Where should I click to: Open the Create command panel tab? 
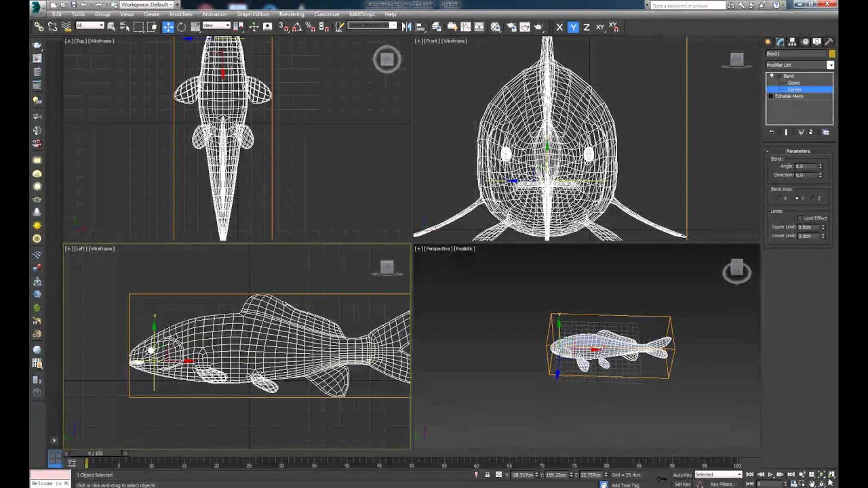pyautogui.click(x=768, y=42)
